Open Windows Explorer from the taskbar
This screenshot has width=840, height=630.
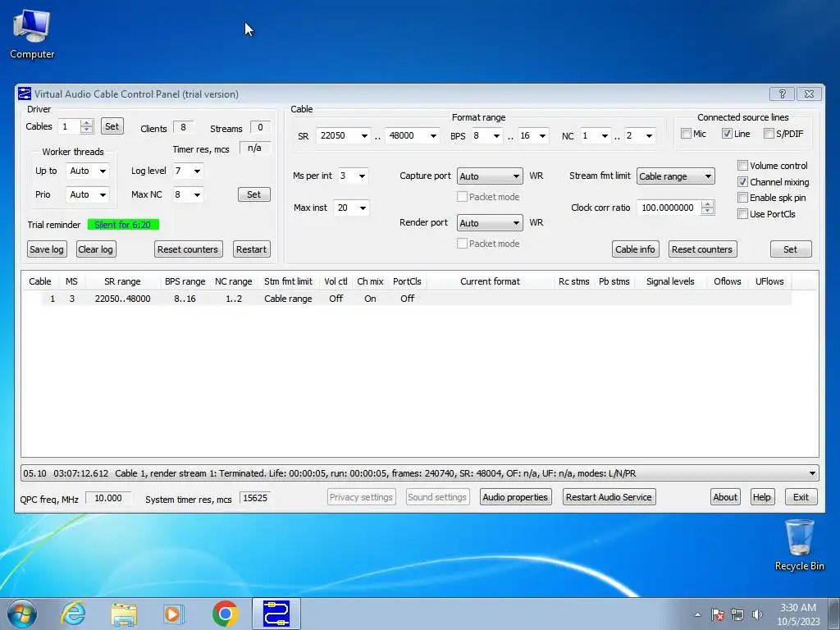click(123, 614)
